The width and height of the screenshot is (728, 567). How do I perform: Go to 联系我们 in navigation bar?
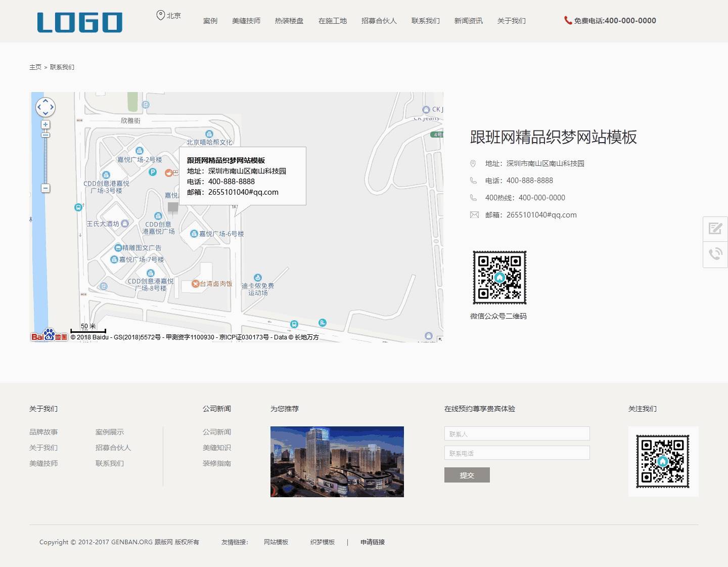[x=426, y=21]
